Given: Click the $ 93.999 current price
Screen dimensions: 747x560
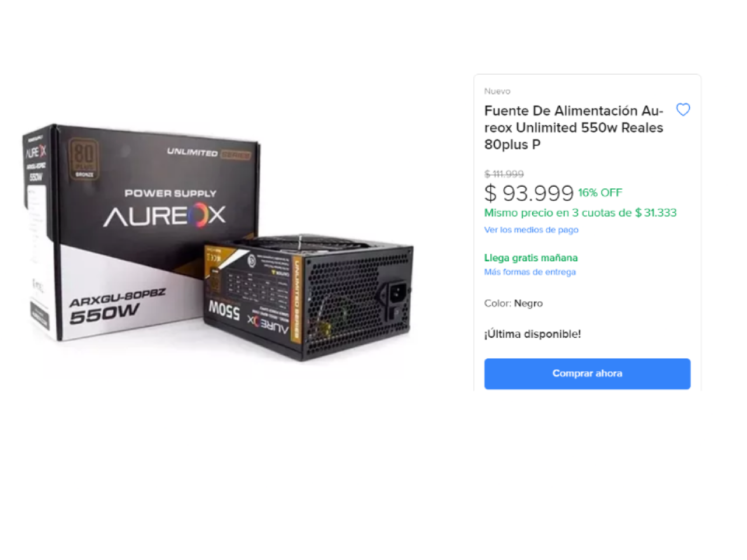Looking at the screenshot, I should [529, 193].
